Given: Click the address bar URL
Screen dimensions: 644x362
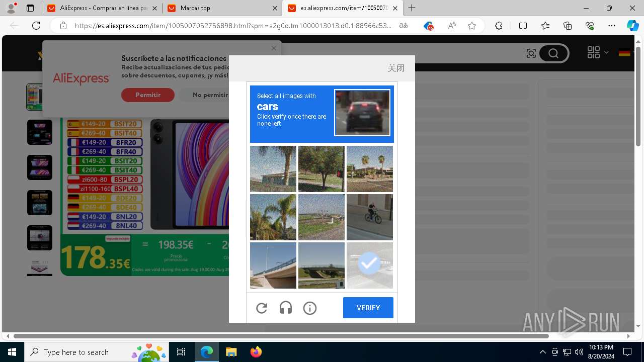Looking at the screenshot, I should [233, 26].
